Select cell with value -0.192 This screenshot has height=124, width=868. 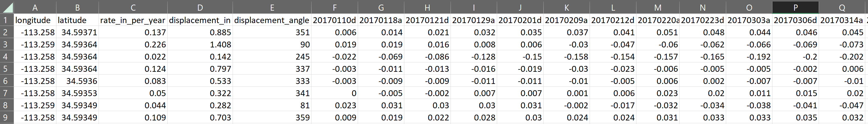[749, 57]
